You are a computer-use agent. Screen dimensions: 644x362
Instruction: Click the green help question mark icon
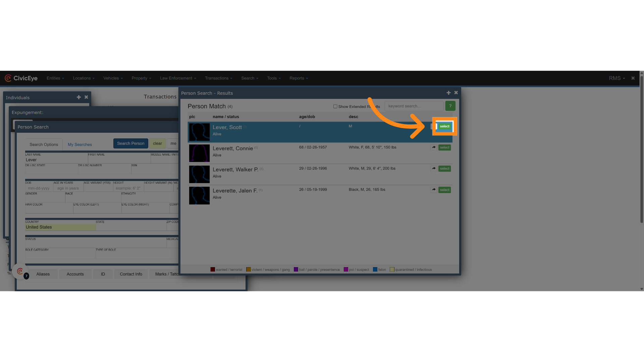coord(450,106)
